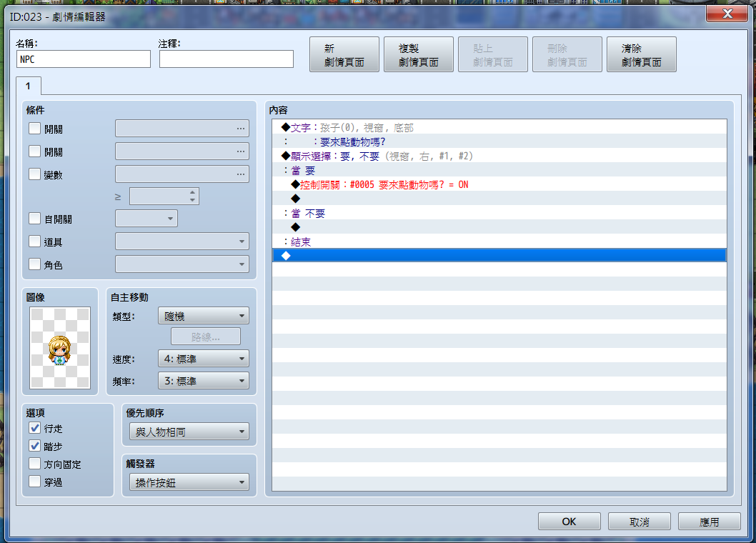
Task: Click the 新 劇情頁面 button
Action: [x=344, y=54]
